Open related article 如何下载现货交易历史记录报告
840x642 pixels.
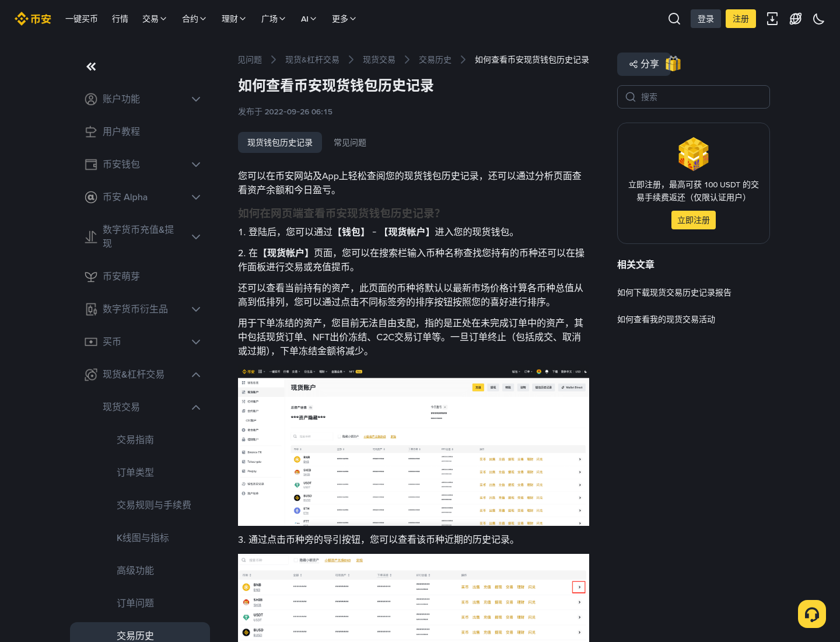(x=674, y=292)
